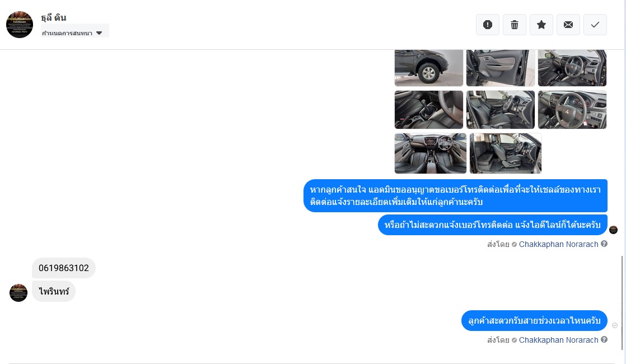Image resolution: width=626 pixels, height=364 pixels.
Task: Open the car wheel photo thumbnail
Action: (429, 68)
